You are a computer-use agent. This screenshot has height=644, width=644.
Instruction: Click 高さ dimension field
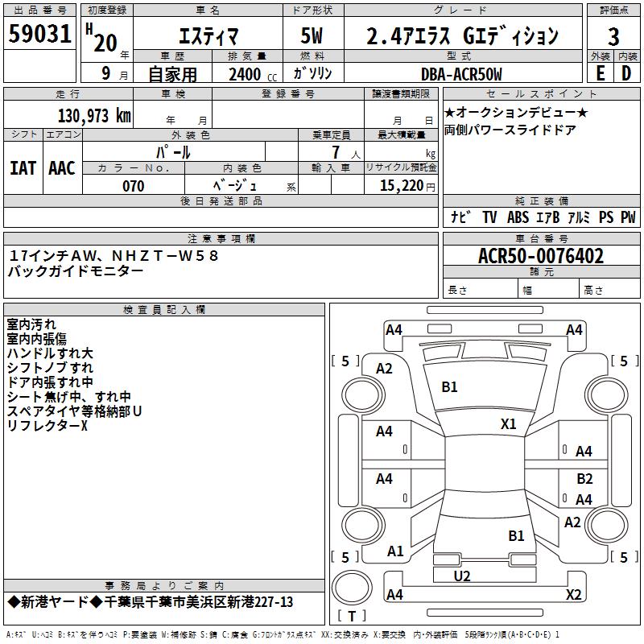tap(610, 290)
